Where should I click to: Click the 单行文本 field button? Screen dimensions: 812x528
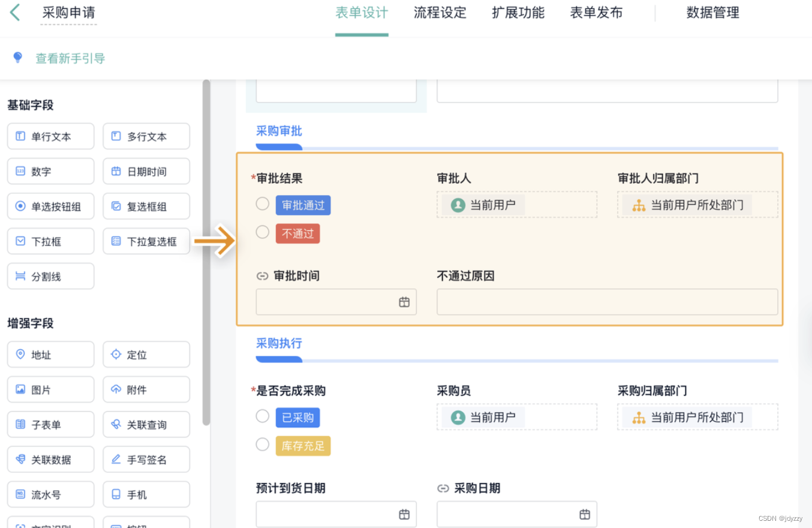[x=51, y=136]
